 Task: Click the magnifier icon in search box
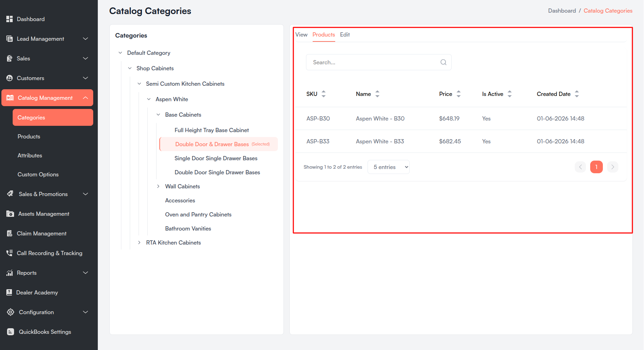point(444,62)
